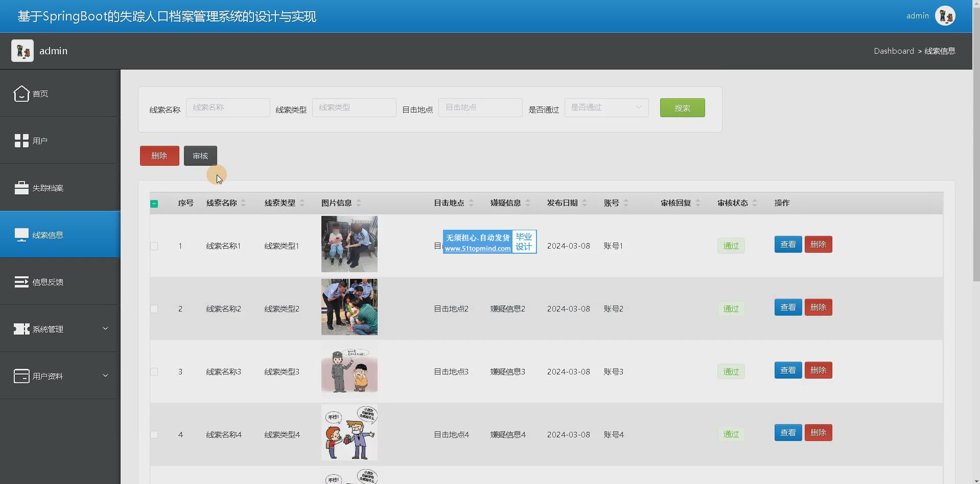Open the 系统管理 menu item
The width and height of the screenshot is (980, 484).
(x=60, y=329)
